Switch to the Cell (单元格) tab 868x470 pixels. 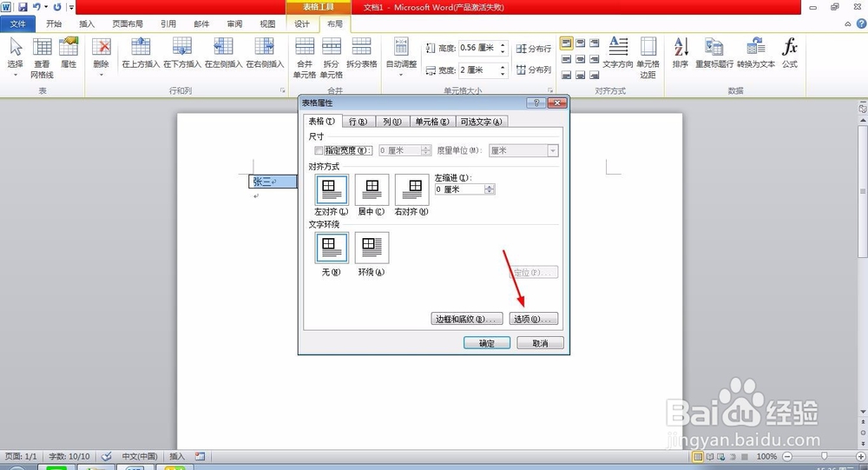(x=432, y=122)
